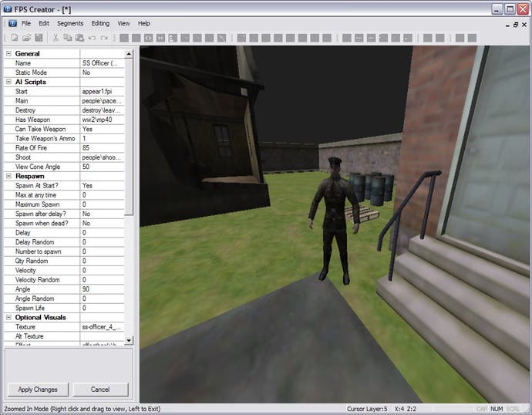The image size is (532, 415).
Task: Select the Shoot script value field
Action: [103, 157]
